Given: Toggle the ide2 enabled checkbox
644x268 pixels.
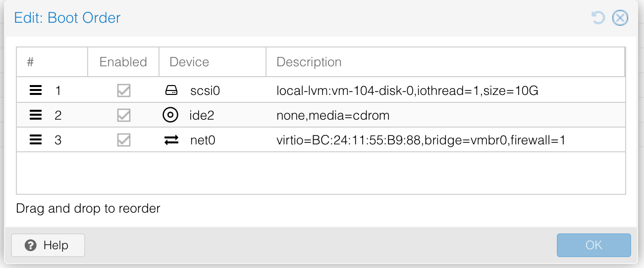Looking at the screenshot, I should [123, 115].
